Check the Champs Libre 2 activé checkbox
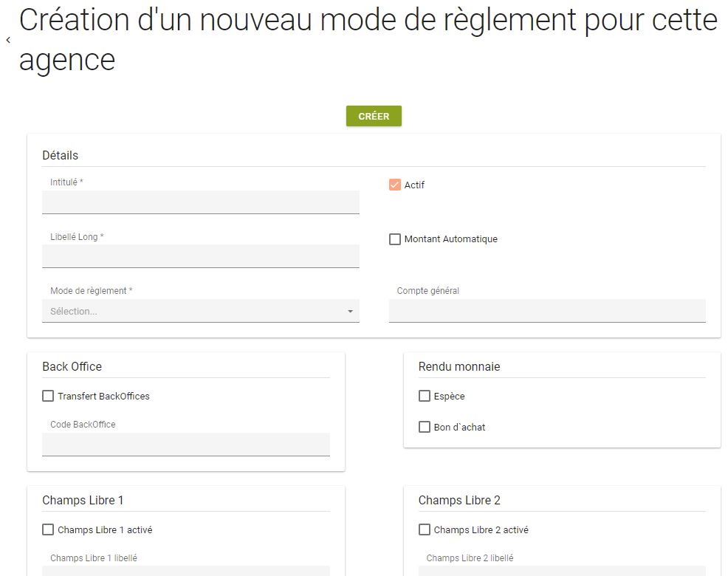Screen dimensions: 728x576 [x=425, y=529]
